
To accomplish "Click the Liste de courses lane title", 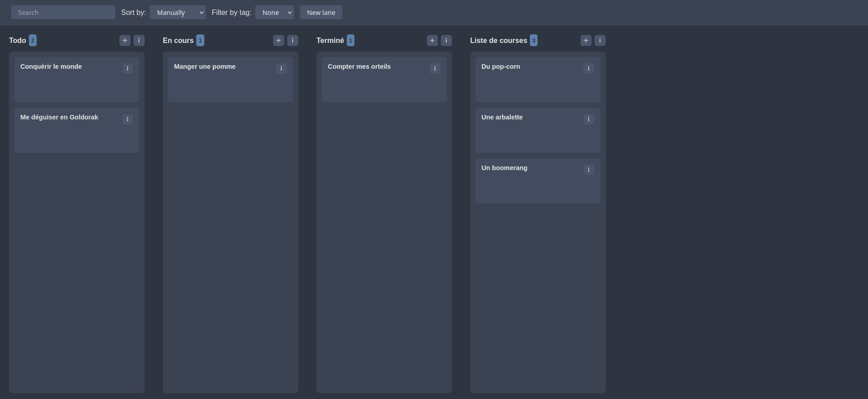I will (498, 41).
